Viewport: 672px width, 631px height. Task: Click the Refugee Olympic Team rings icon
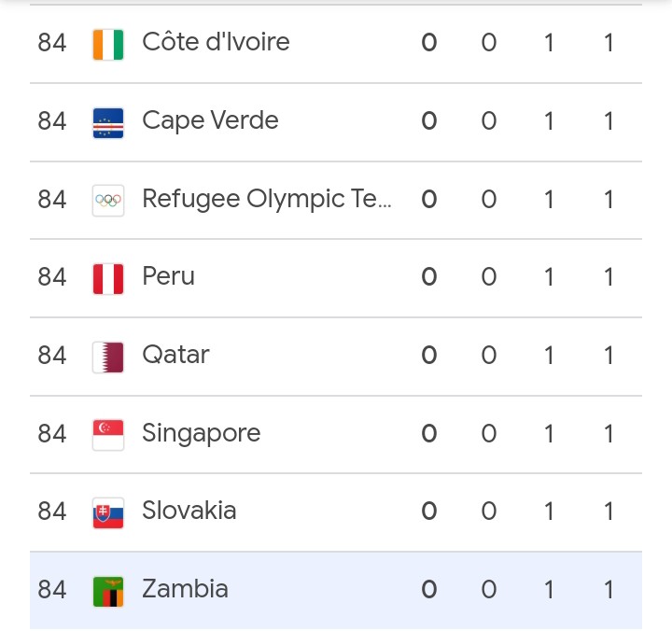(x=108, y=200)
